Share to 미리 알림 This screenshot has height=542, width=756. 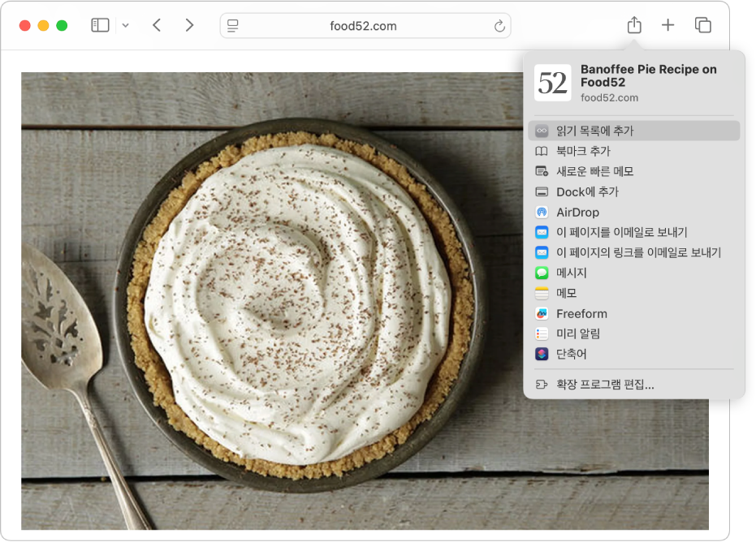(x=633, y=333)
